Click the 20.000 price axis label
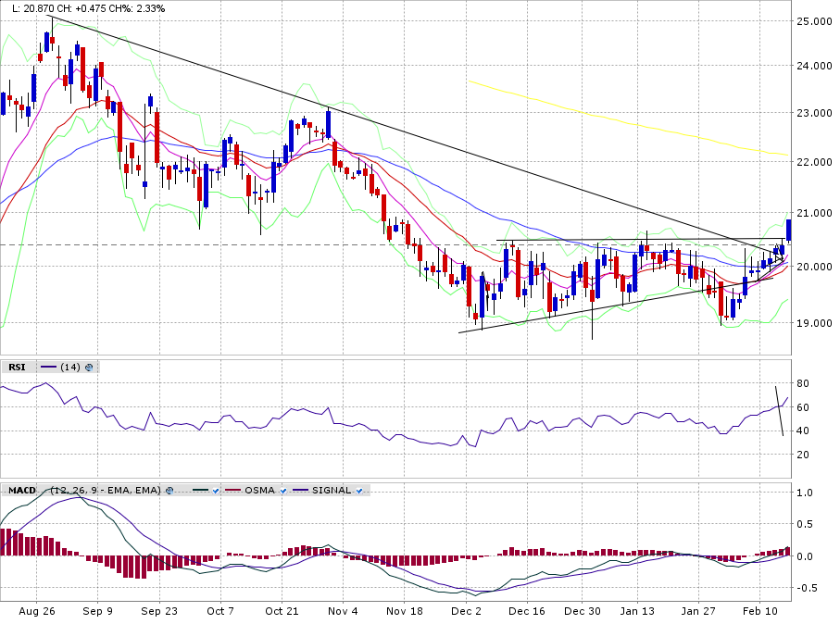840x624 pixels. point(814,267)
